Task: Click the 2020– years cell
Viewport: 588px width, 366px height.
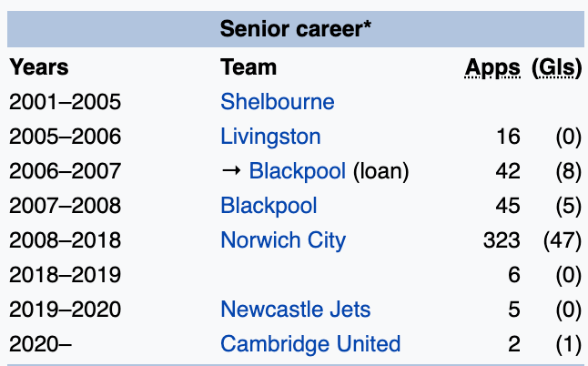Action: pyautogui.click(x=40, y=344)
